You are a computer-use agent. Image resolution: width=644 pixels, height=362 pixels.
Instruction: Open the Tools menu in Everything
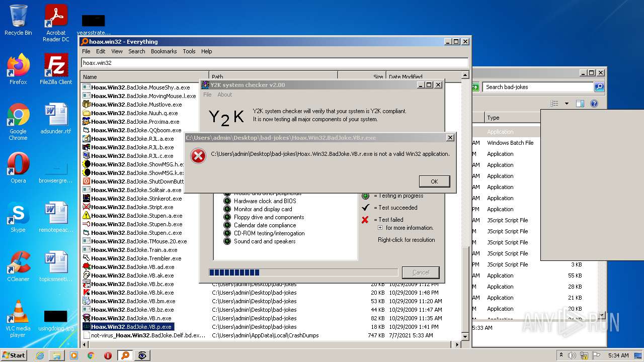pos(189,51)
